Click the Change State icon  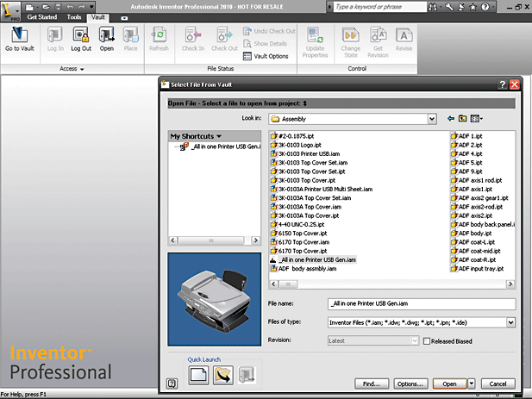click(x=350, y=35)
